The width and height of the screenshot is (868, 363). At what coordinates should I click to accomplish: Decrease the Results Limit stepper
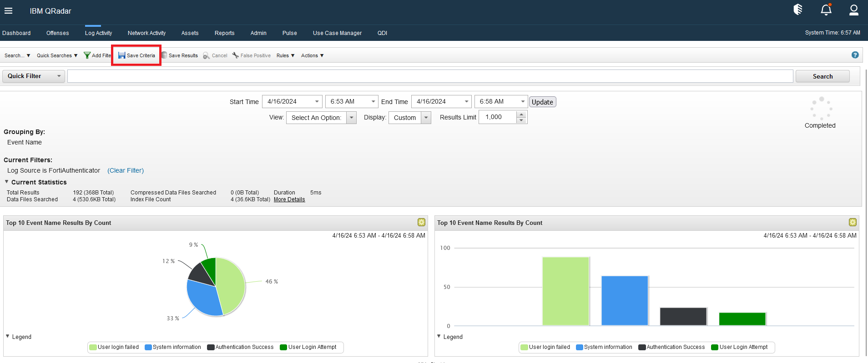521,120
